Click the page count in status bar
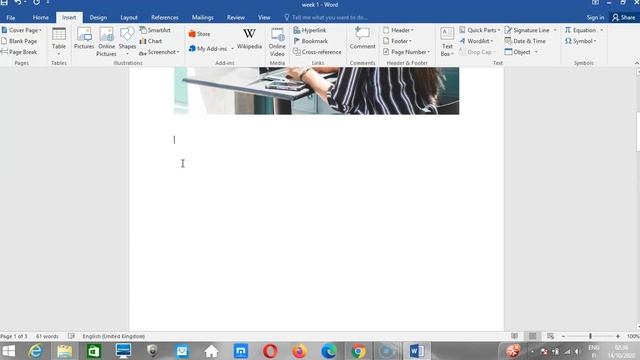This screenshot has height=360, width=640. coord(14,336)
